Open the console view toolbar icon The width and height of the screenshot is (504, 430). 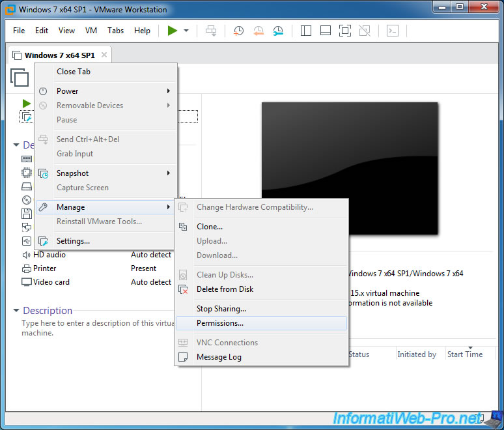click(393, 31)
